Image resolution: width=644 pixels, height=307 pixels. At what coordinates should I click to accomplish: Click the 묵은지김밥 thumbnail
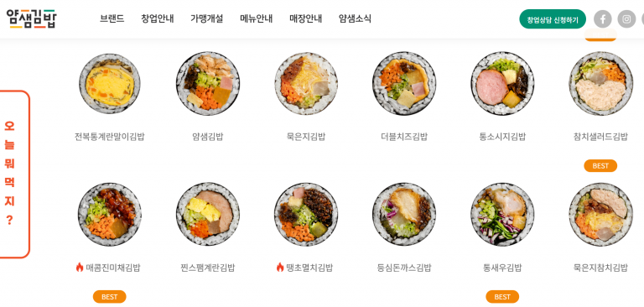tap(306, 84)
